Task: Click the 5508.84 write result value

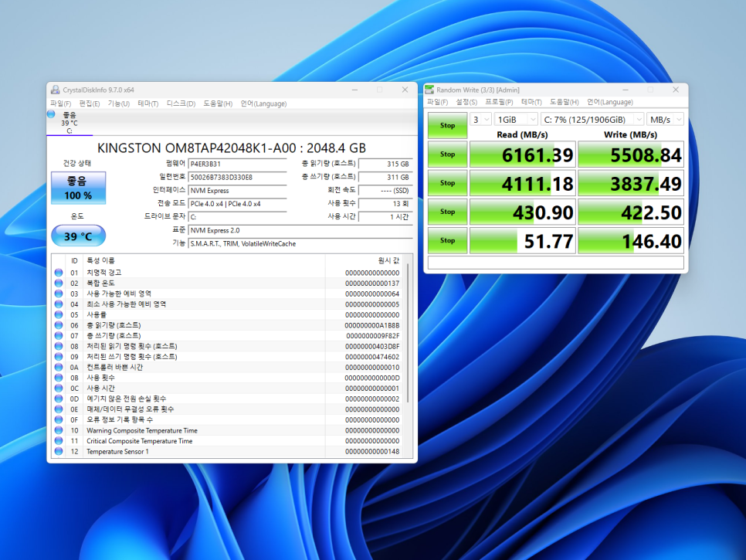Action: coord(631,154)
